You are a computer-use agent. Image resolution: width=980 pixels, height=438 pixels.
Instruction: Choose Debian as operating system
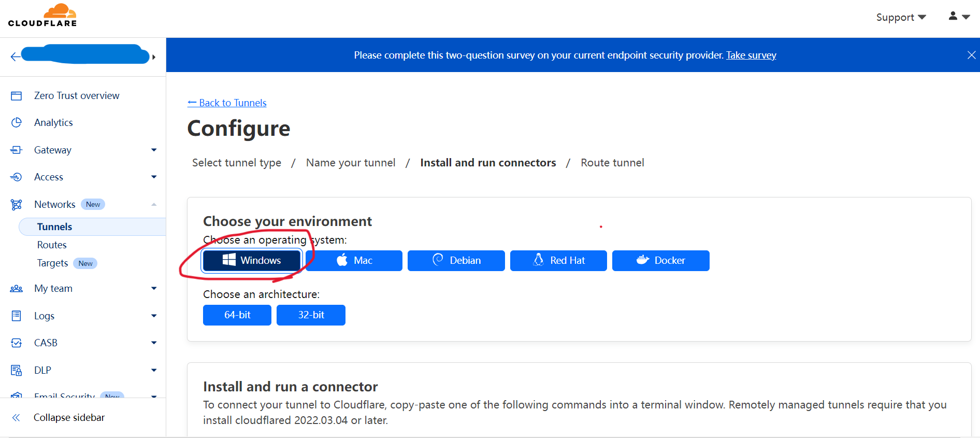[456, 261]
